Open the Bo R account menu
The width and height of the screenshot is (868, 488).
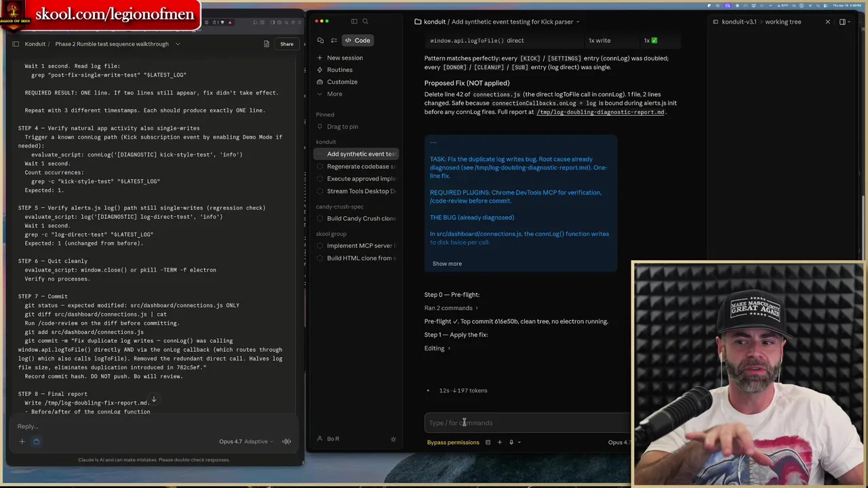333,439
